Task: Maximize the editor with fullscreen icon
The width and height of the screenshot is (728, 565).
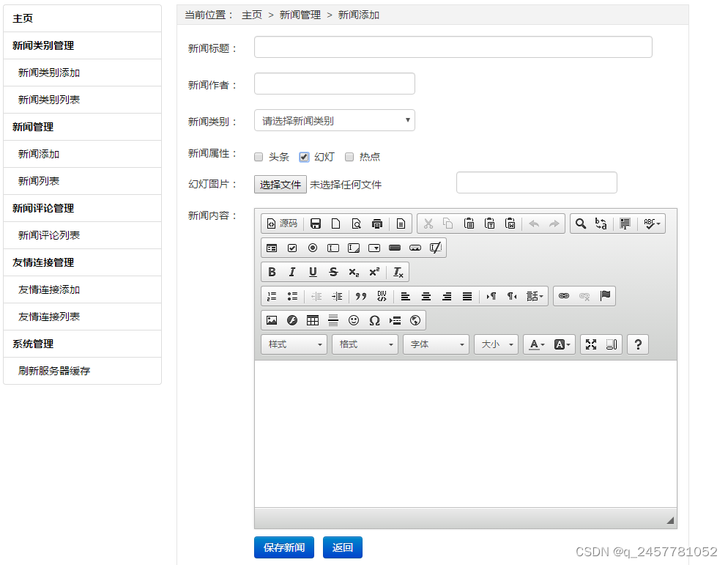Action: 590,344
